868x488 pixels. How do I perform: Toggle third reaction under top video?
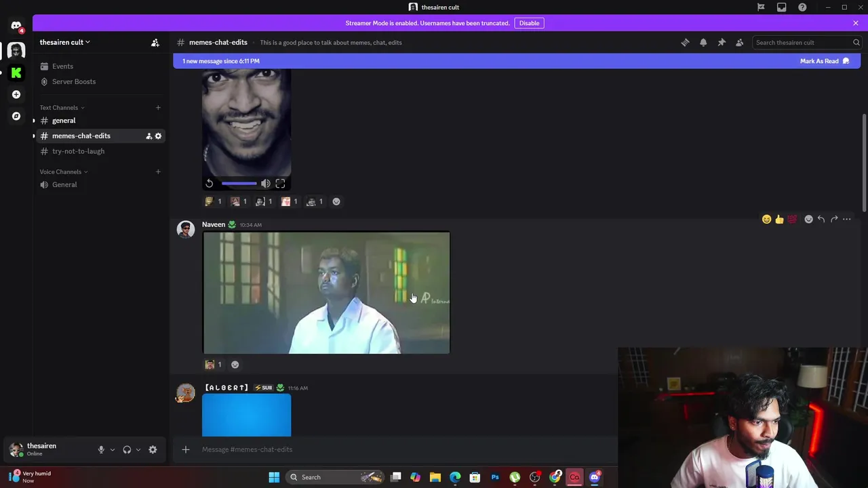pyautogui.click(x=263, y=201)
